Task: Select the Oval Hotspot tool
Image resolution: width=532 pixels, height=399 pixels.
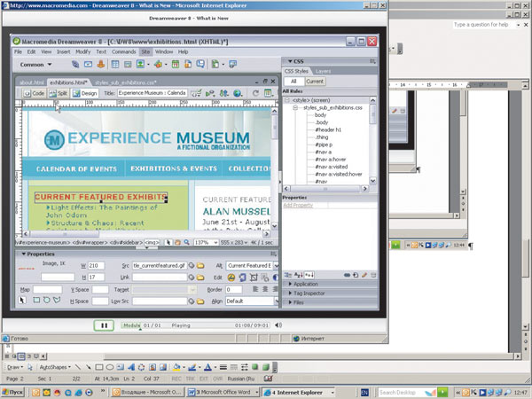Action: 46,301
